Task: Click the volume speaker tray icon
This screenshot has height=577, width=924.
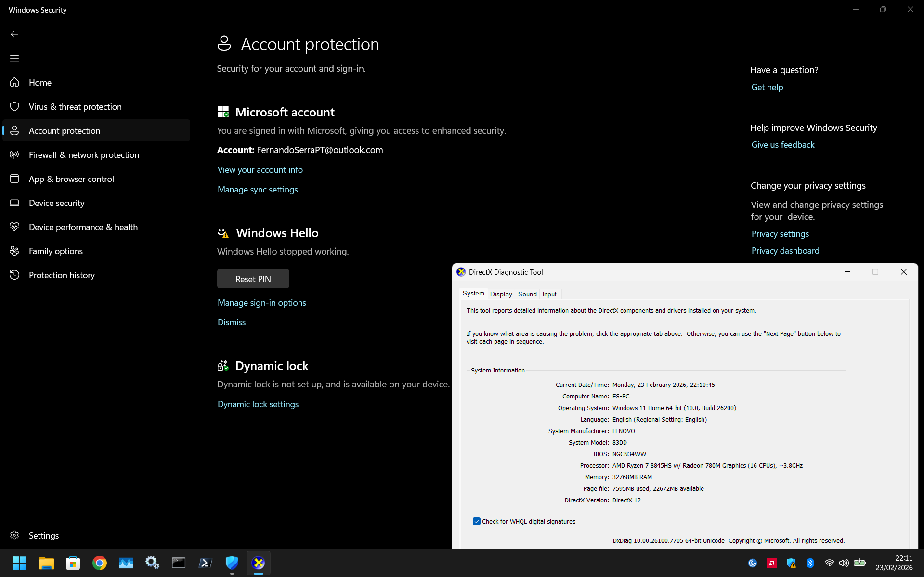Action: point(844,563)
